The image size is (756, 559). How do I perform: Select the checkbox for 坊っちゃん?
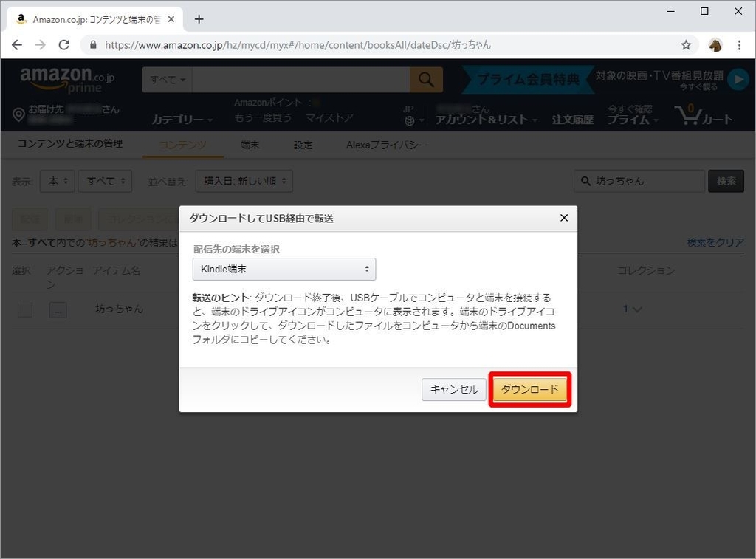click(x=24, y=309)
